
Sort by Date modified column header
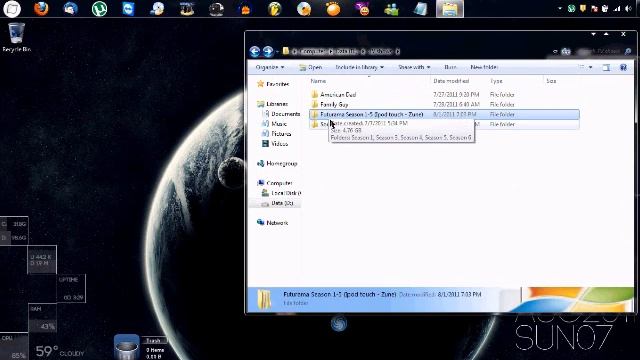point(451,81)
